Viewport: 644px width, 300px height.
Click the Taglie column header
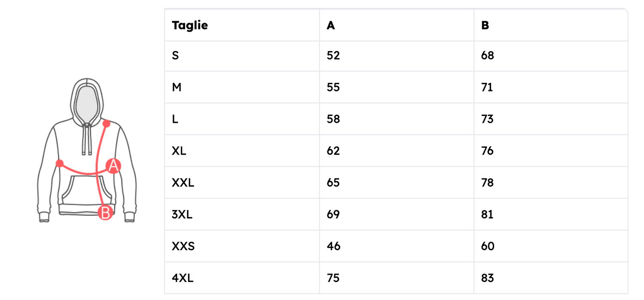(190, 25)
